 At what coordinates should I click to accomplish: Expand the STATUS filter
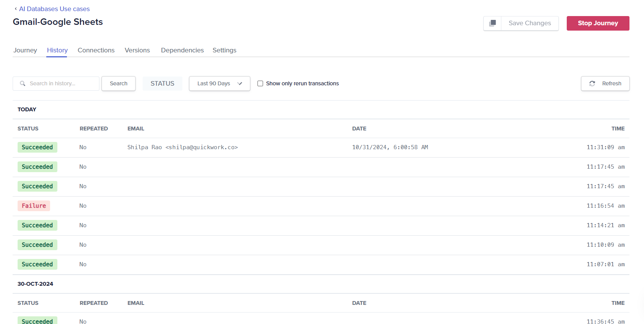click(x=163, y=83)
